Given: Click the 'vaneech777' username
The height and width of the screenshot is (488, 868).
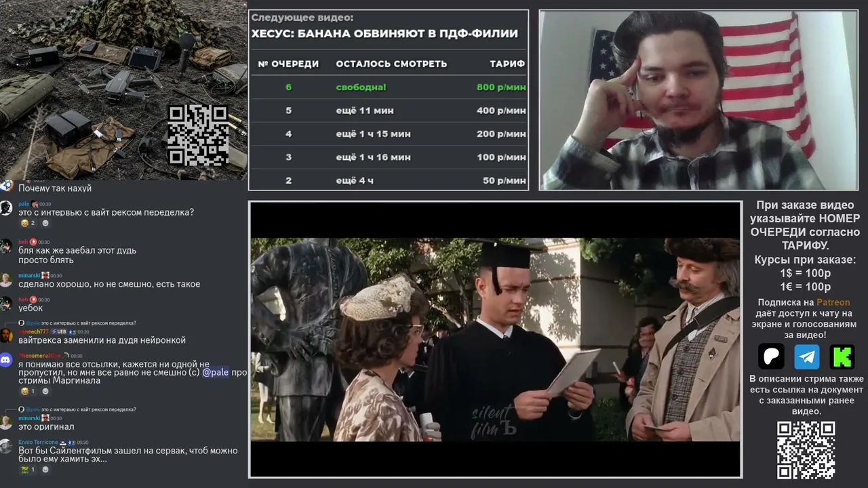Looking at the screenshot, I should point(33,331).
